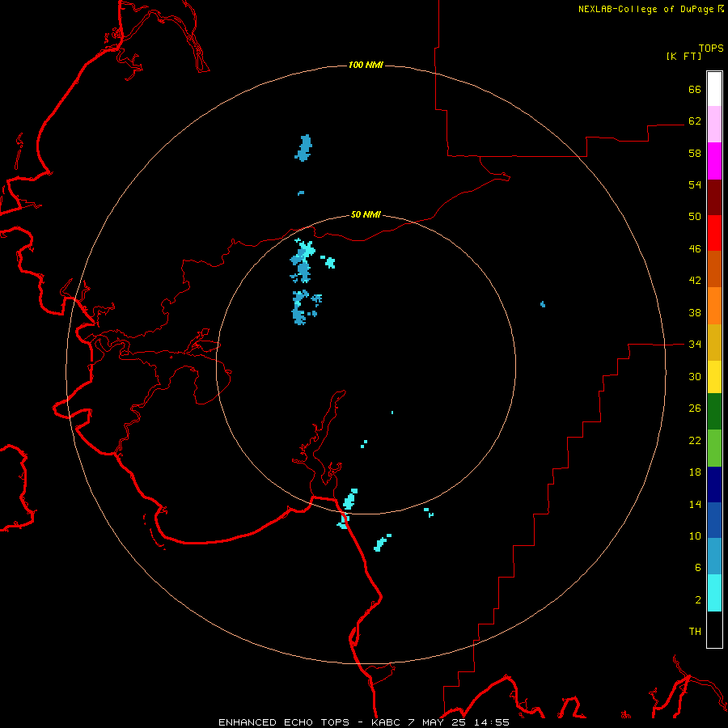Image resolution: width=728 pixels, height=728 pixels.
Task: Click the "54" legend value
Action: (x=695, y=184)
